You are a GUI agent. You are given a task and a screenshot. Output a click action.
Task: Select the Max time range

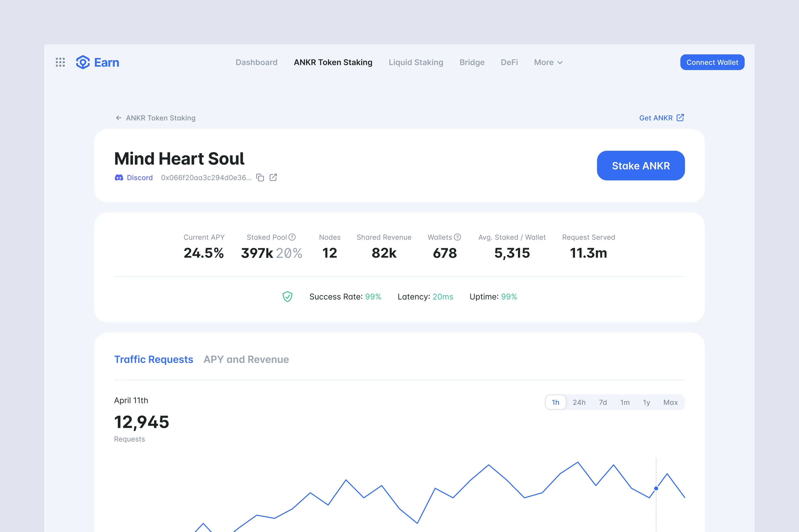[x=671, y=402]
